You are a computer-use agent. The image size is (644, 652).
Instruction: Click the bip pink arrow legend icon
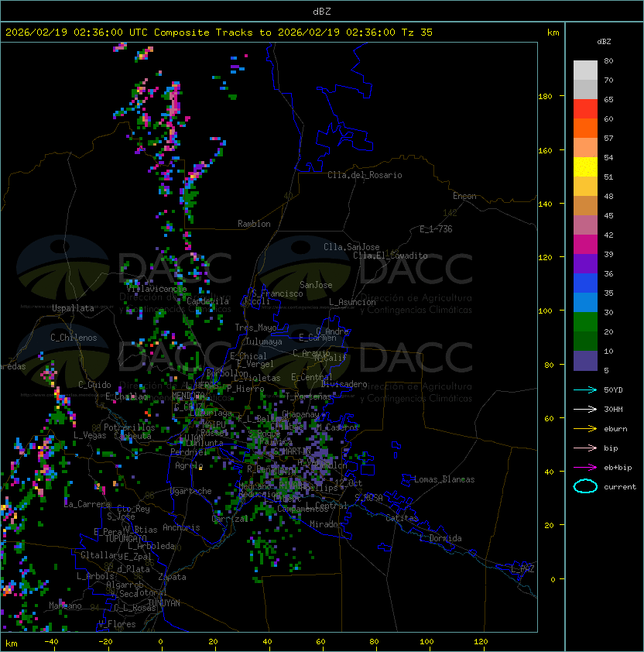pos(585,448)
